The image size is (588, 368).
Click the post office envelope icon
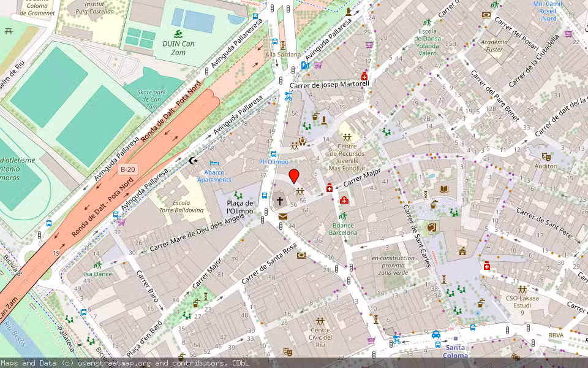tap(283, 217)
